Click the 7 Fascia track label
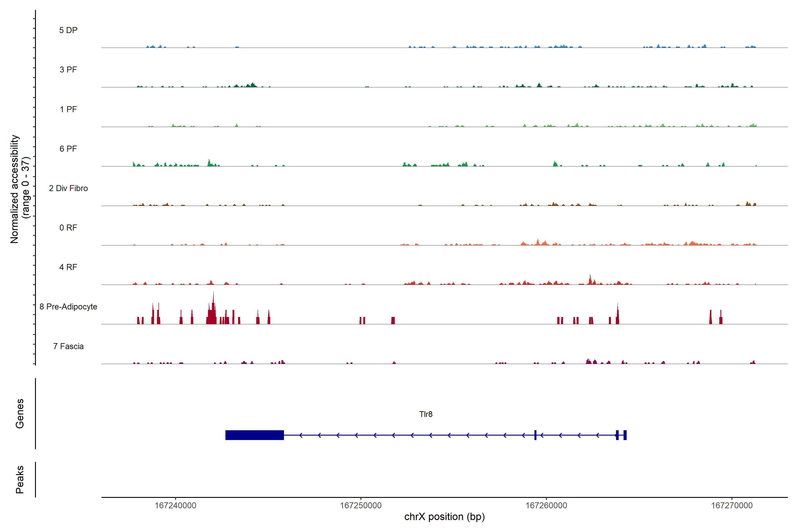 (x=68, y=346)
